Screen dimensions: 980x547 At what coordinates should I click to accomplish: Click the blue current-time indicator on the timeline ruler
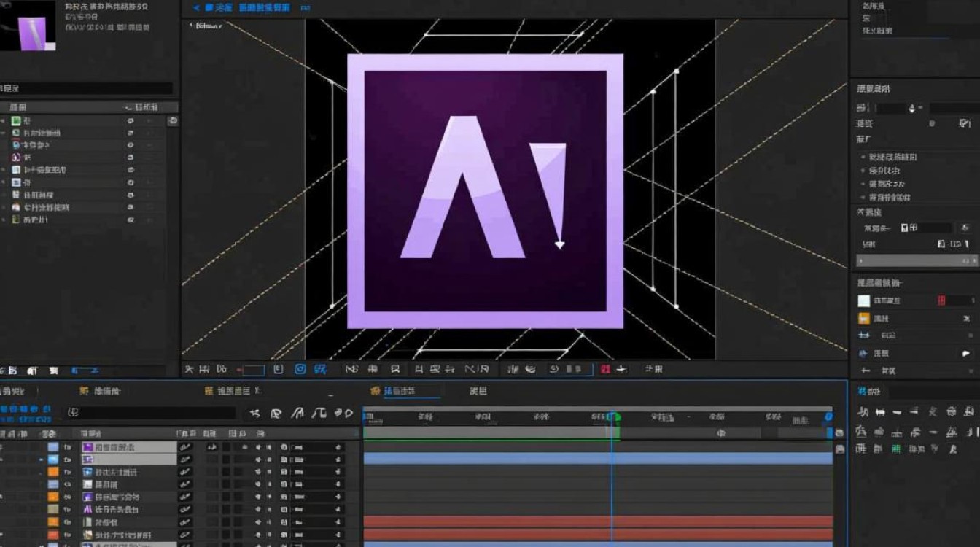click(x=612, y=417)
